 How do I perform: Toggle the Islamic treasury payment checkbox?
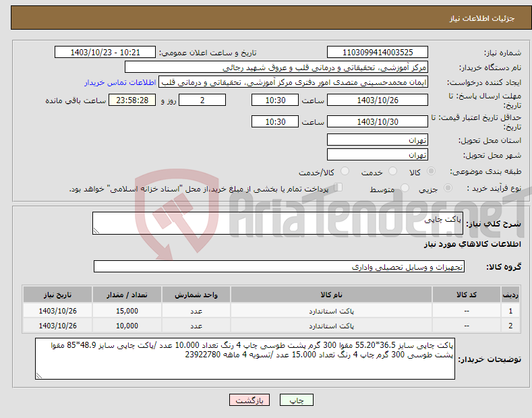(338, 187)
